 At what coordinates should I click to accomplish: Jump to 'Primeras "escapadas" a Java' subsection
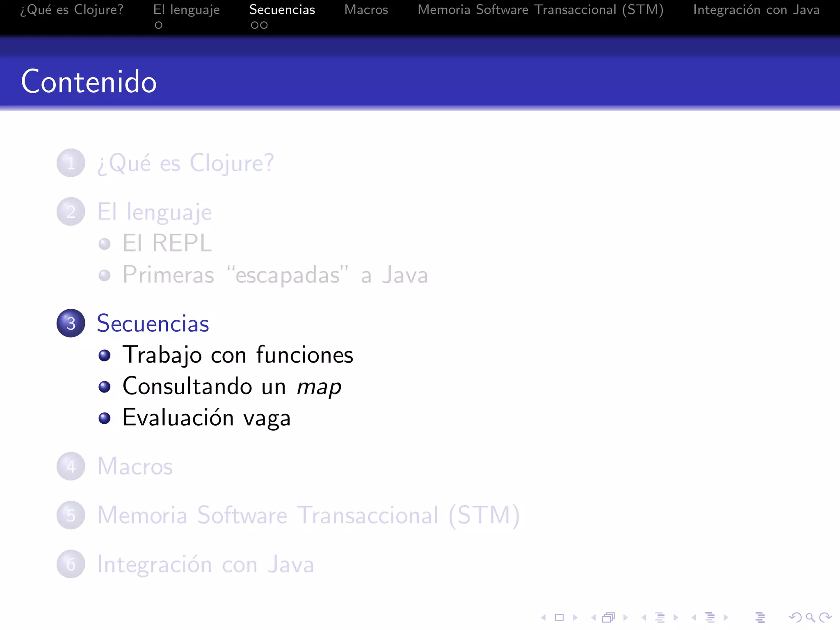coord(275,274)
